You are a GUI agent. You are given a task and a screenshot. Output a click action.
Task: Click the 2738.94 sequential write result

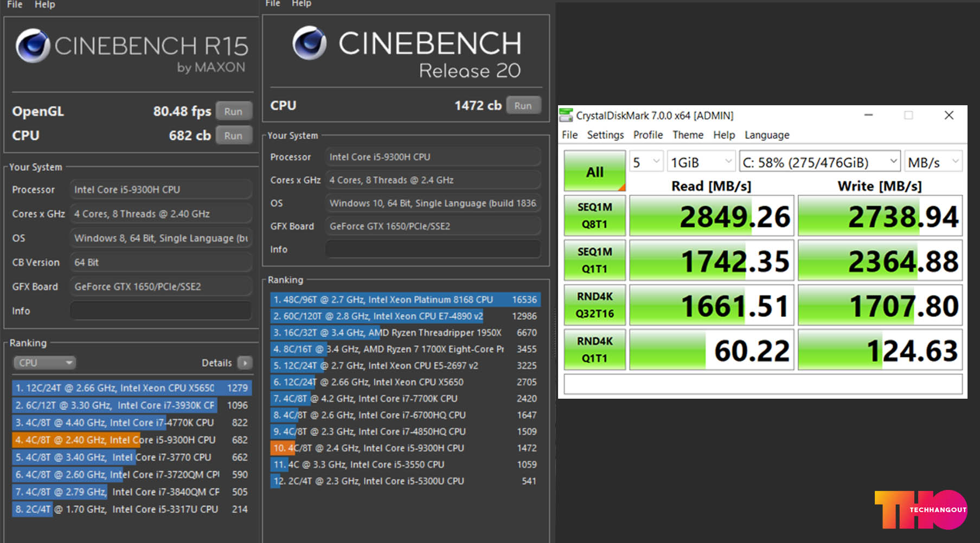coord(880,216)
